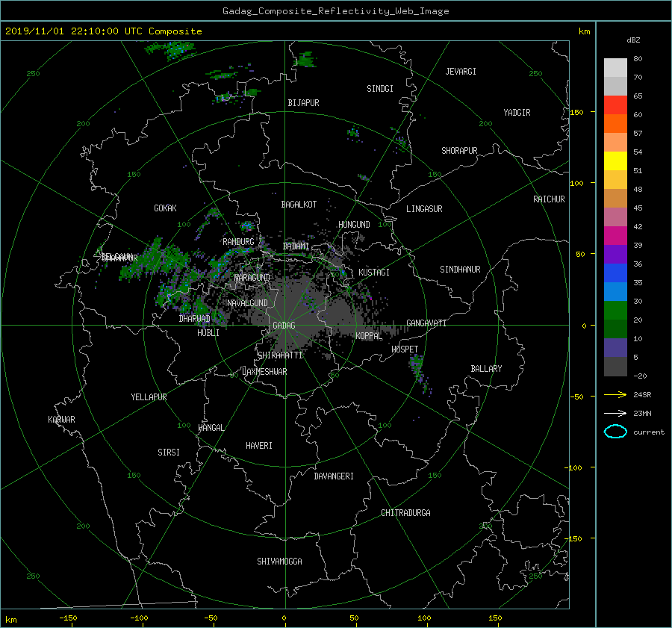This screenshot has width=672, height=628.
Task: Click the YELLAPUR city label
Action: point(149,397)
